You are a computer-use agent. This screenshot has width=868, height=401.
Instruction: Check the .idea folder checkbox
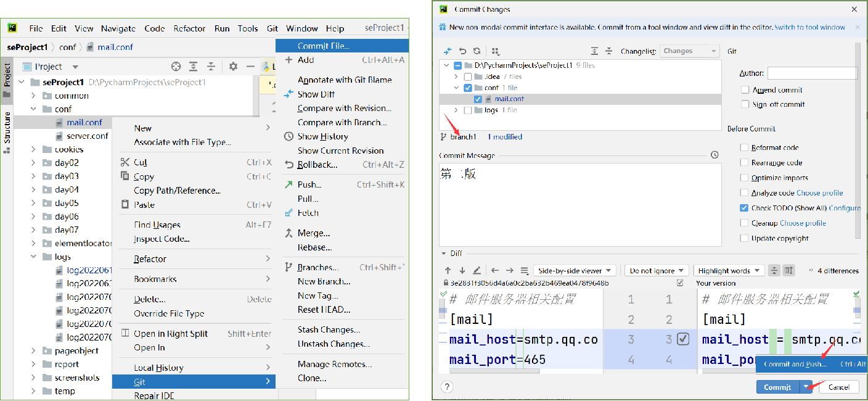click(x=468, y=77)
